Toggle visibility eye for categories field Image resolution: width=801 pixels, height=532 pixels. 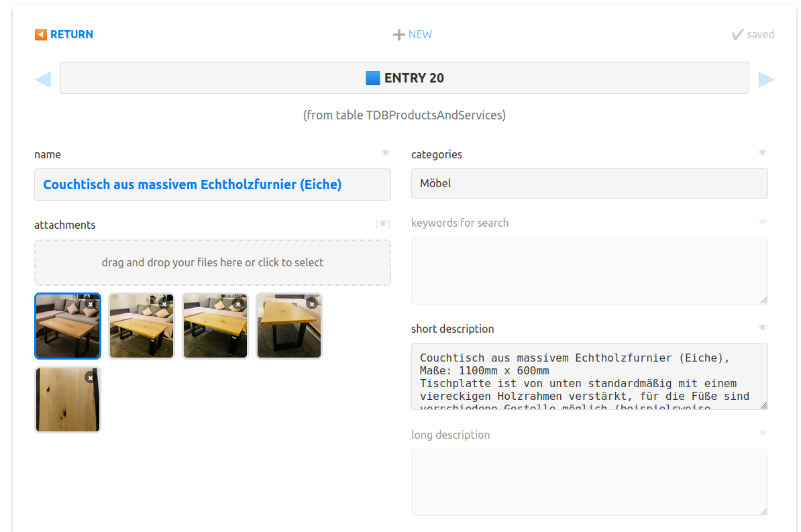pos(763,153)
